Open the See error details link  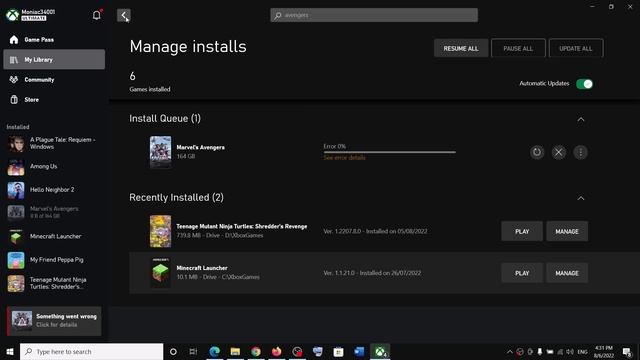pyautogui.click(x=344, y=158)
